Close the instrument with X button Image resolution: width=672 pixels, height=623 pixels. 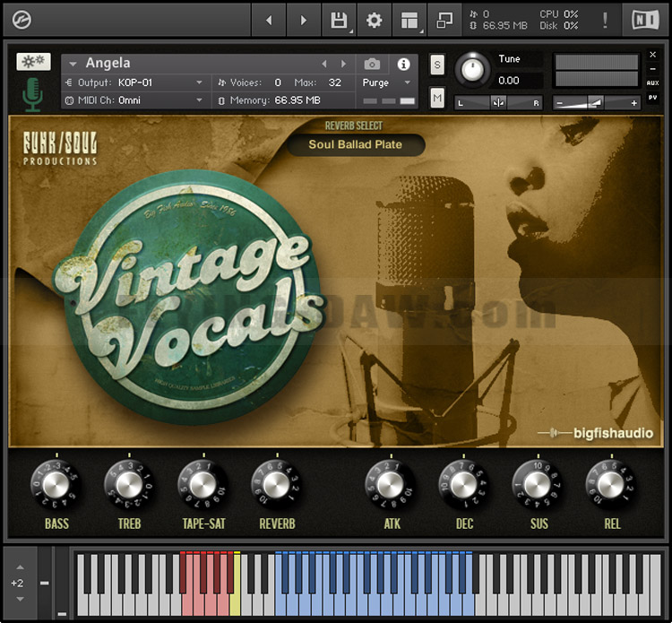click(652, 55)
